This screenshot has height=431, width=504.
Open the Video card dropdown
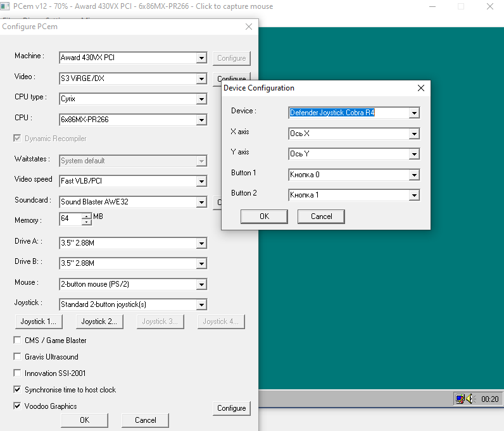(x=201, y=78)
